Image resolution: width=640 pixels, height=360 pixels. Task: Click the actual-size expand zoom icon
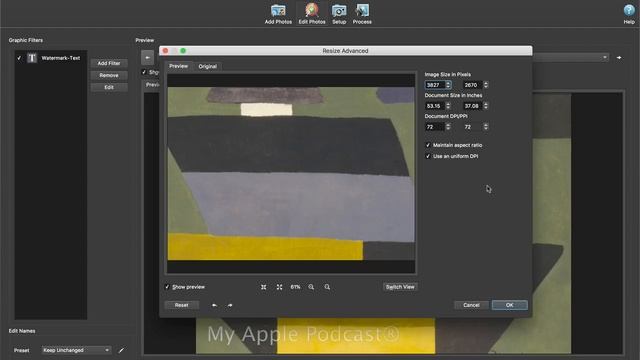(x=279, y=287)
